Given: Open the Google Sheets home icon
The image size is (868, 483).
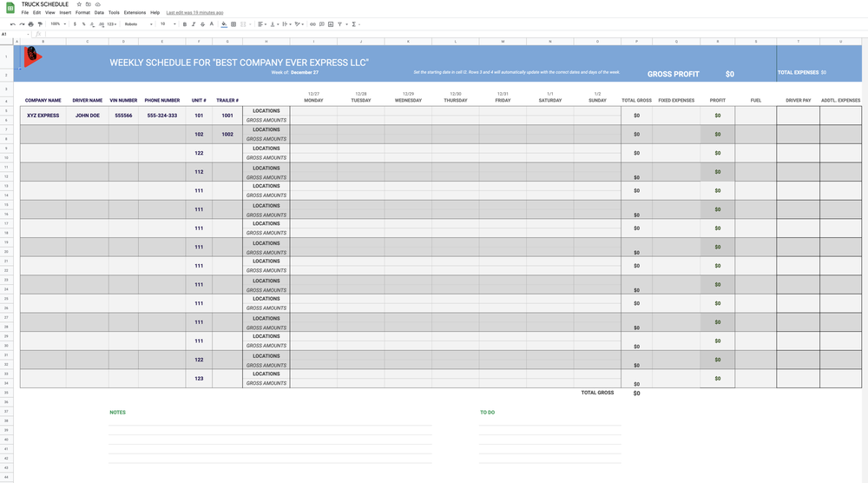Looking at the screenshot, I should point(10,8).
